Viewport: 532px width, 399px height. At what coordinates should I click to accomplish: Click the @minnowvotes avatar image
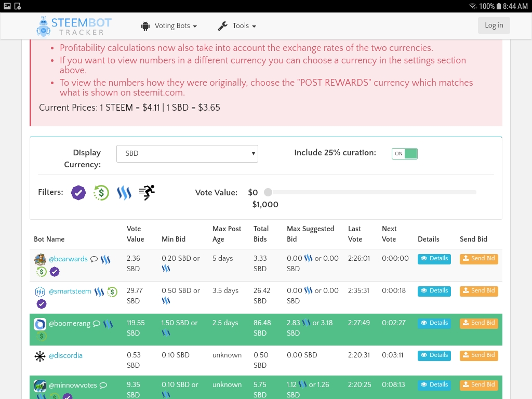click(x=40, y=386)
